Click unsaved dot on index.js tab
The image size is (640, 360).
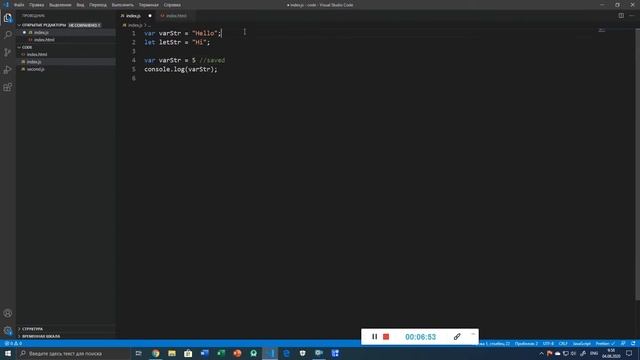(x=150, y=16)
